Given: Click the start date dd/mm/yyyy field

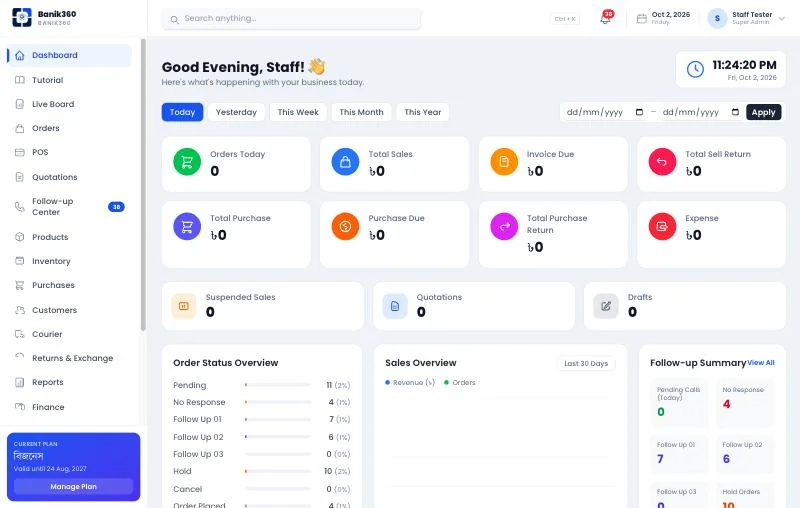Looking at the screenshot, I should point(605,112).
